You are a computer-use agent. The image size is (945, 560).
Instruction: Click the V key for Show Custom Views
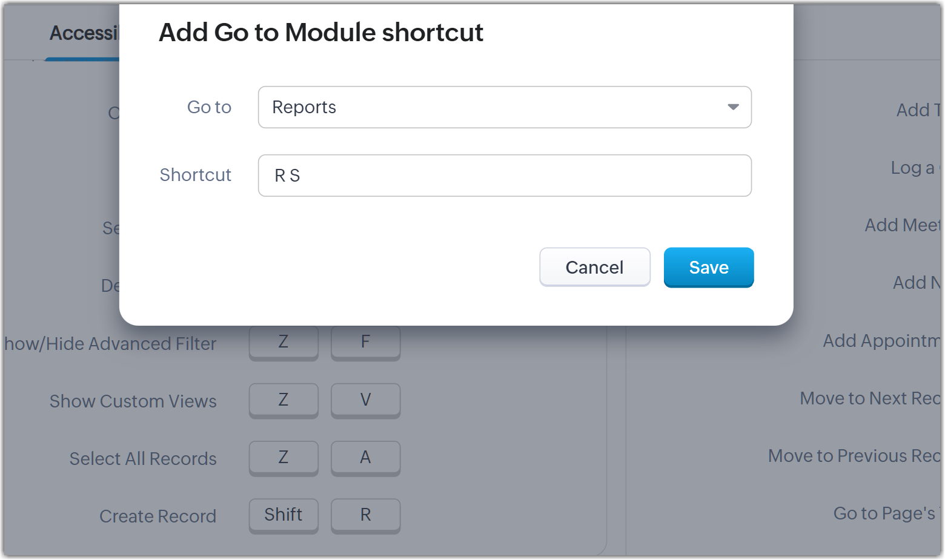(x=365, y=400)
